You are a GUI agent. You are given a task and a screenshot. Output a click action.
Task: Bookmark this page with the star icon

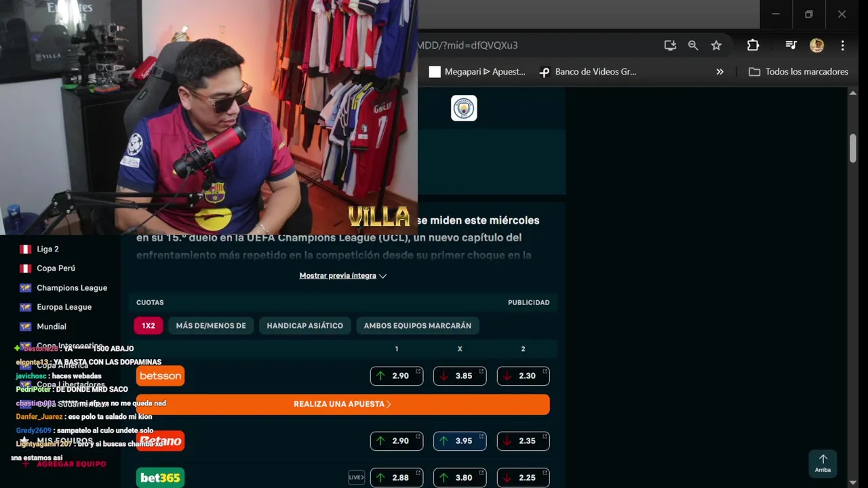click(716, 45)
